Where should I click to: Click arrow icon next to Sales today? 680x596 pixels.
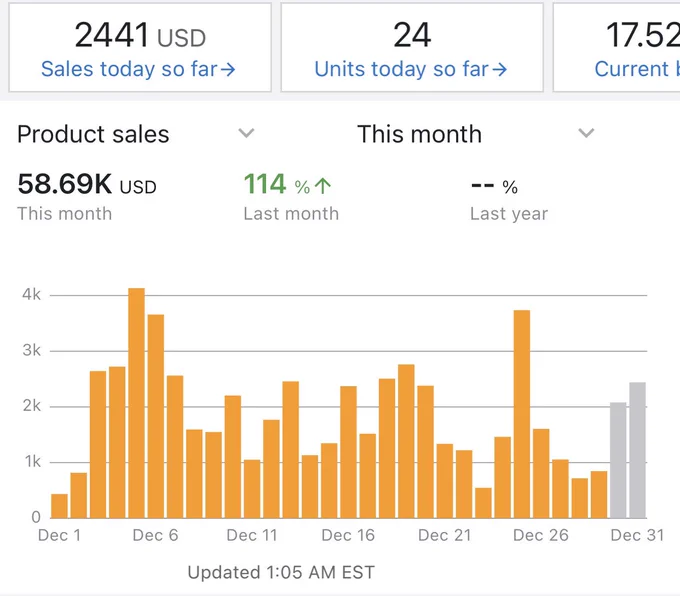(228, 69)
